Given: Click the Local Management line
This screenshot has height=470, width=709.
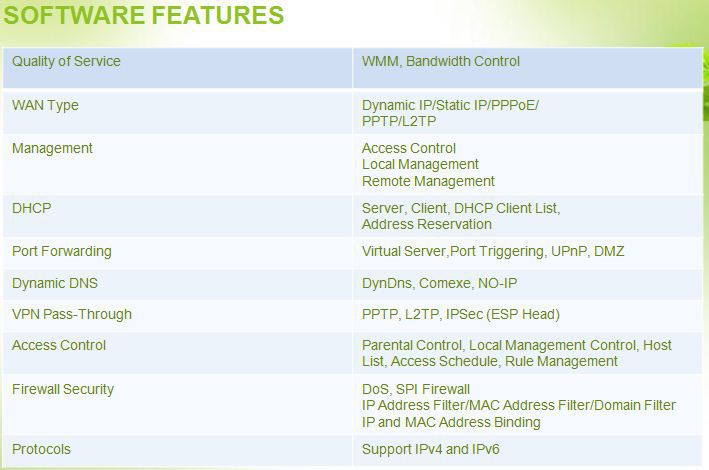Looking at the screenshot, I should click(420, 164).
